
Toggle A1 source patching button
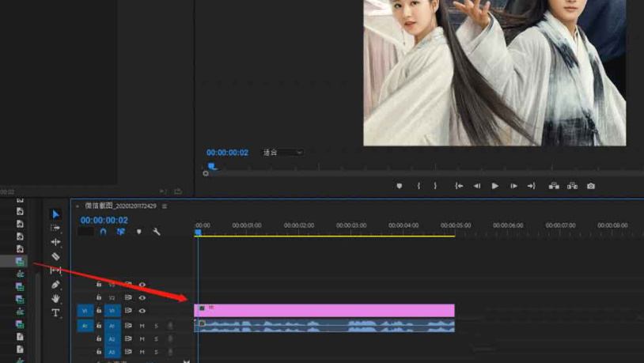point(85,326)
